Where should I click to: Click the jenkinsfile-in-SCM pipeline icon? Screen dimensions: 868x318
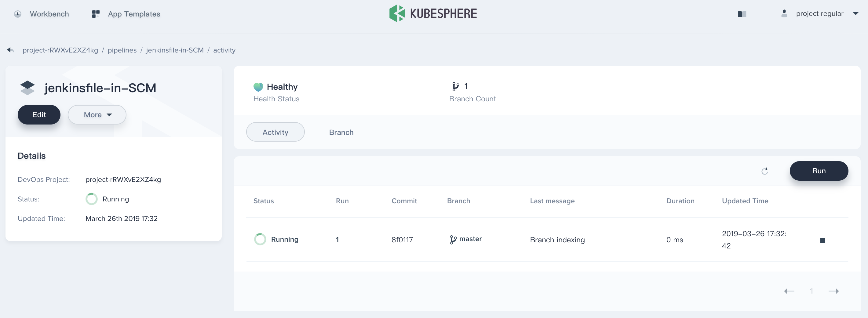[27, 88]
